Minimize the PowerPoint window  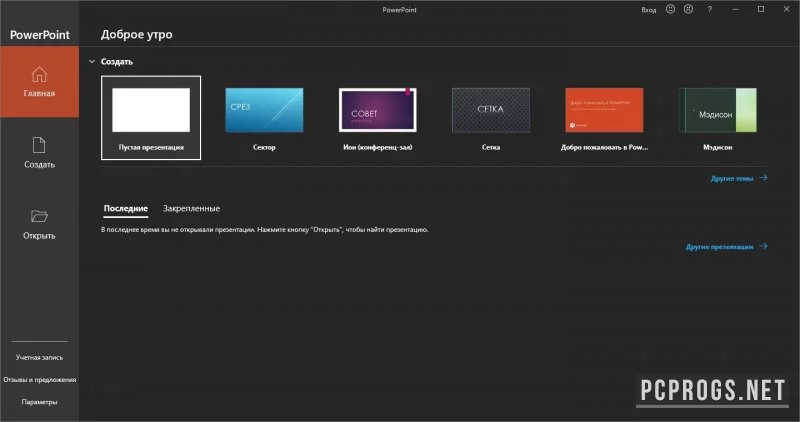pyautogui.click(x=735, y=9)
